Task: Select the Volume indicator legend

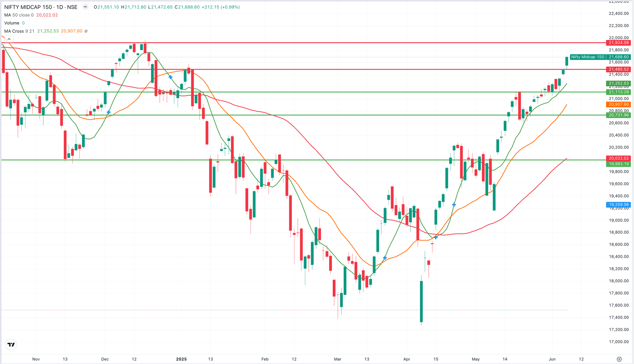Action: [12, 23]
